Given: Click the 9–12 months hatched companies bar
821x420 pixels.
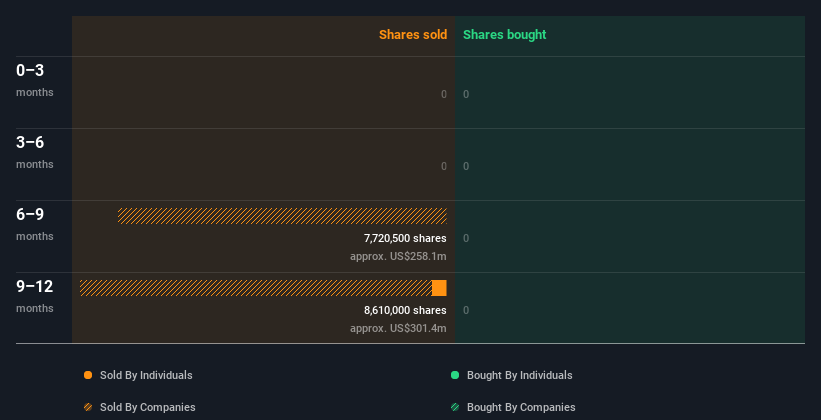Looking at the screenshot, I should 256,288.
